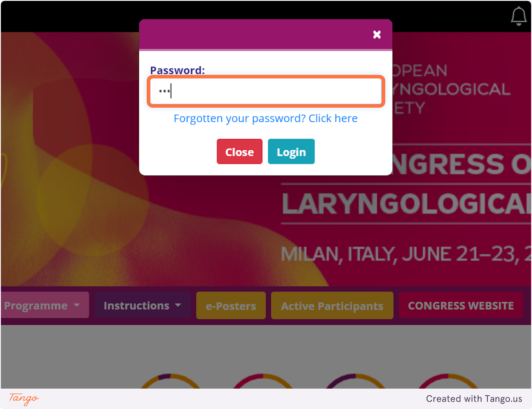The width and height of the screenshot is (532, 409).
Task: Click the LARYNGOLOGICAL banner heading
Action: click(407, 204)
